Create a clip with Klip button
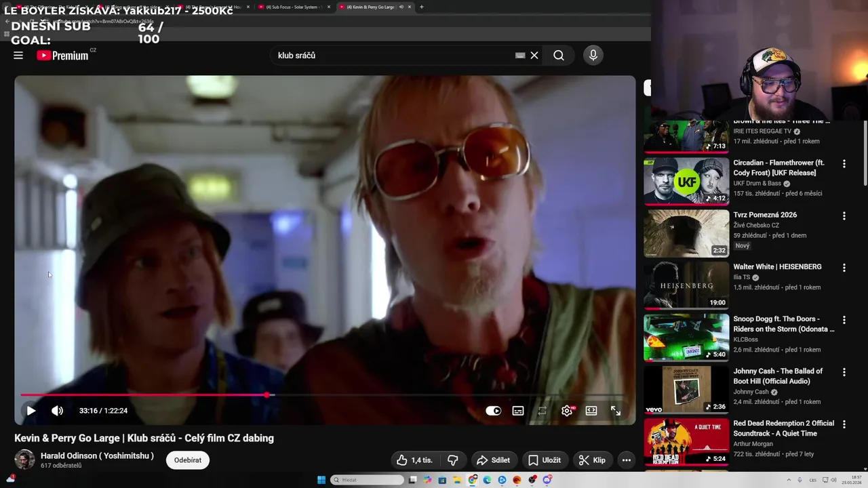 point(592,460)
